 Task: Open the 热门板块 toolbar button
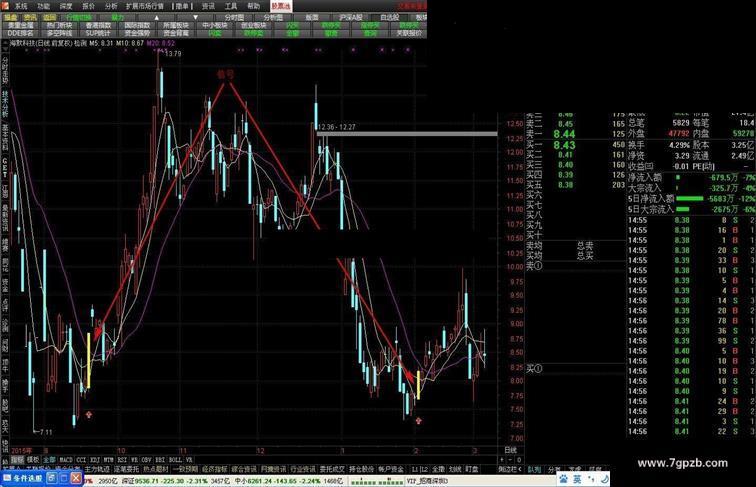tap(59, 25)
